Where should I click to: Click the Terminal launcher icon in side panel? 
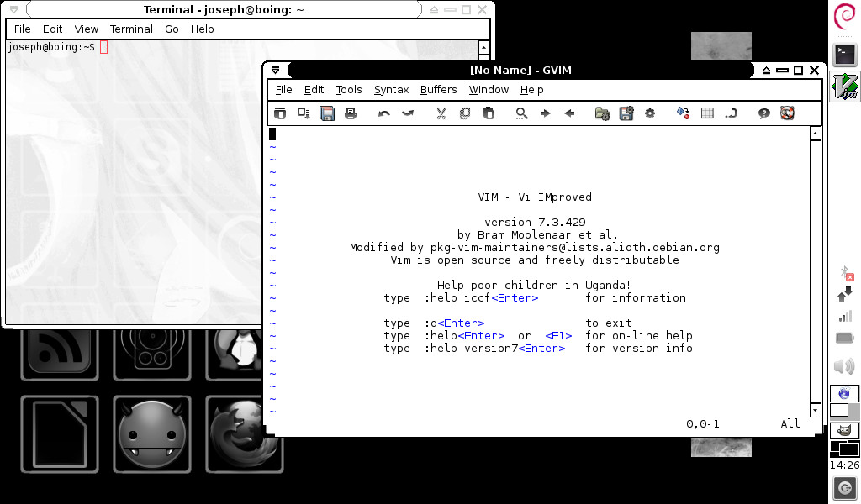[844, 55]
